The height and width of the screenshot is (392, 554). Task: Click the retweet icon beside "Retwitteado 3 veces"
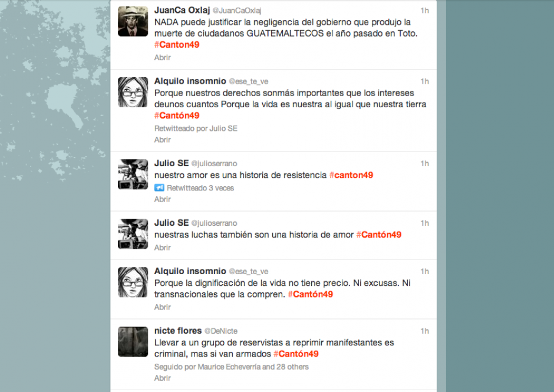pos(159,188)
